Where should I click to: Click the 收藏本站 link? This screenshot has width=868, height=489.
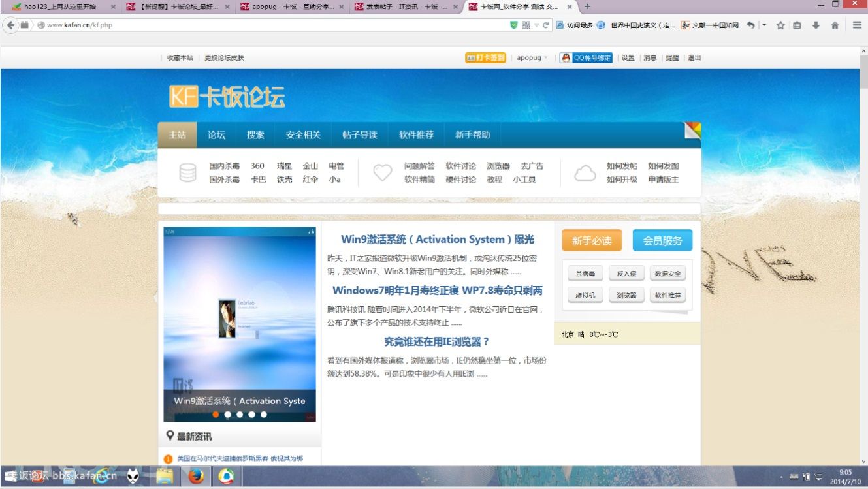click(180, 58)
